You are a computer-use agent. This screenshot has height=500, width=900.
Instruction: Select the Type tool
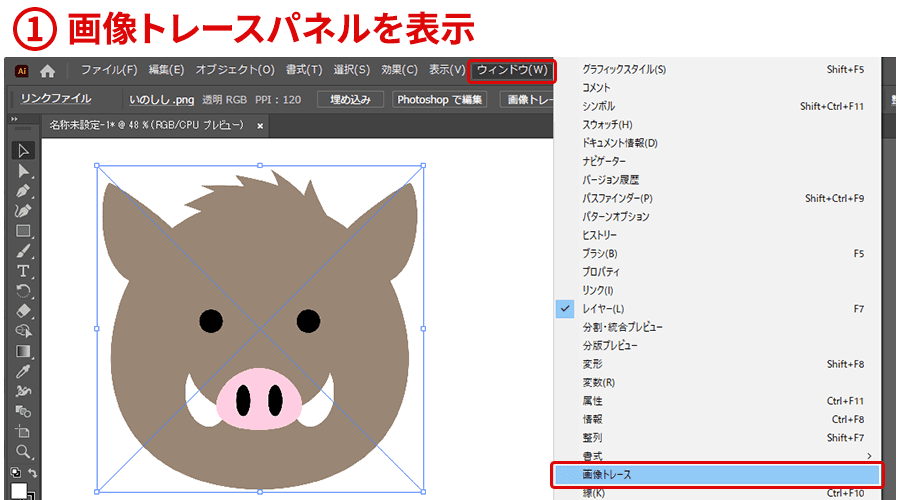click(x=23, y=271)
